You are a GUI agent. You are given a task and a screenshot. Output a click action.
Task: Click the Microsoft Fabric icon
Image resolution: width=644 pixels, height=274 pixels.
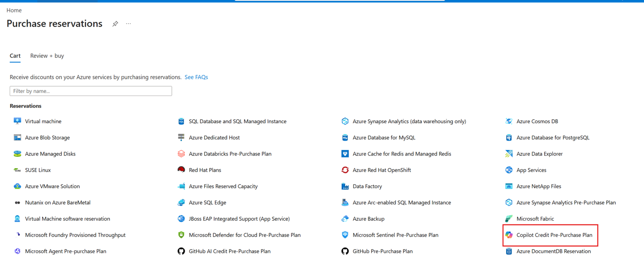(x=509, y=219)
